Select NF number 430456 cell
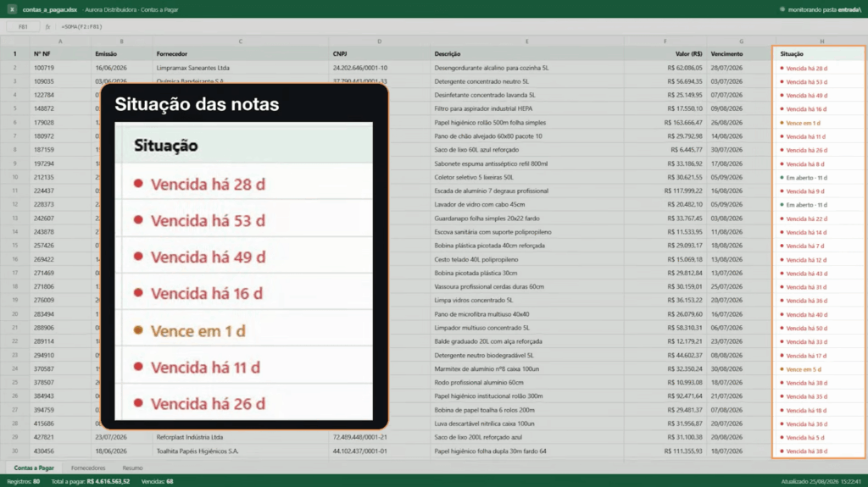 point(60,451)
